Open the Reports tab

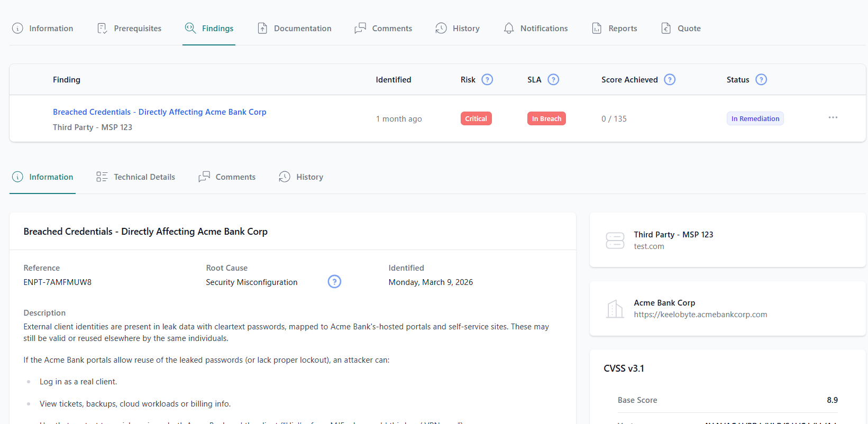tap(615, 29)
